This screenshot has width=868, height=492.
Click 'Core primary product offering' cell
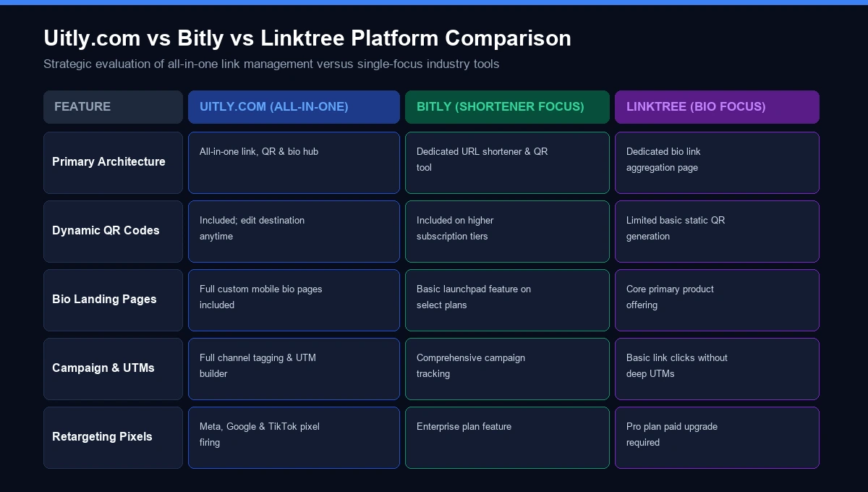point(717,300)
